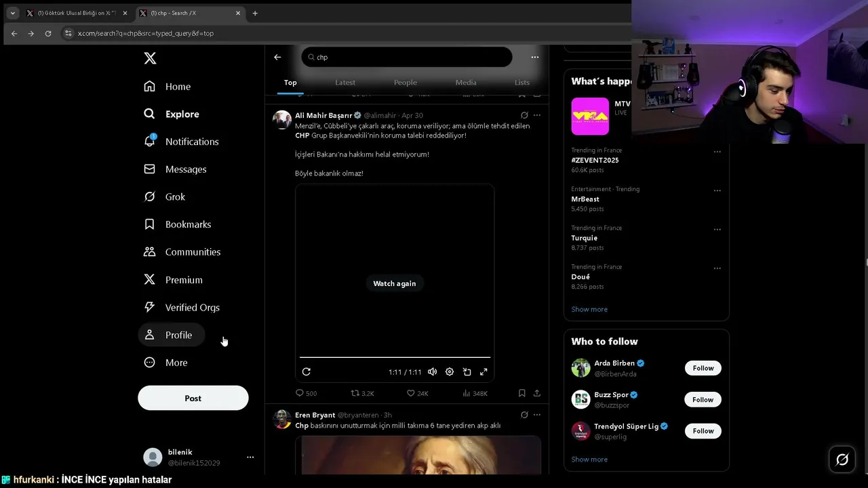Show more trends

pyautogui.click(x=589, y=309)
